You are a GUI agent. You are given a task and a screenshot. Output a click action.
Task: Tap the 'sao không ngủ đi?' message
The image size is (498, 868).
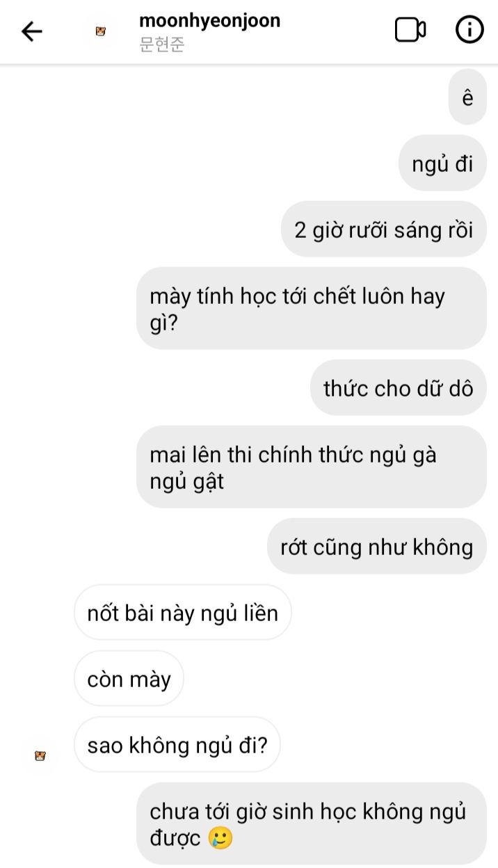177,745
